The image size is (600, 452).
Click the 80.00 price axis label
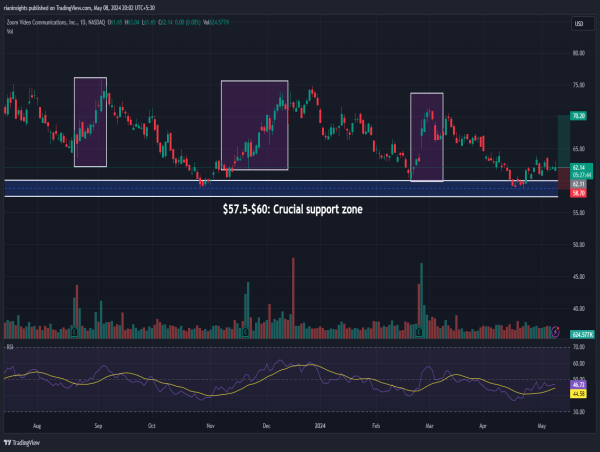tap(579, 53)
